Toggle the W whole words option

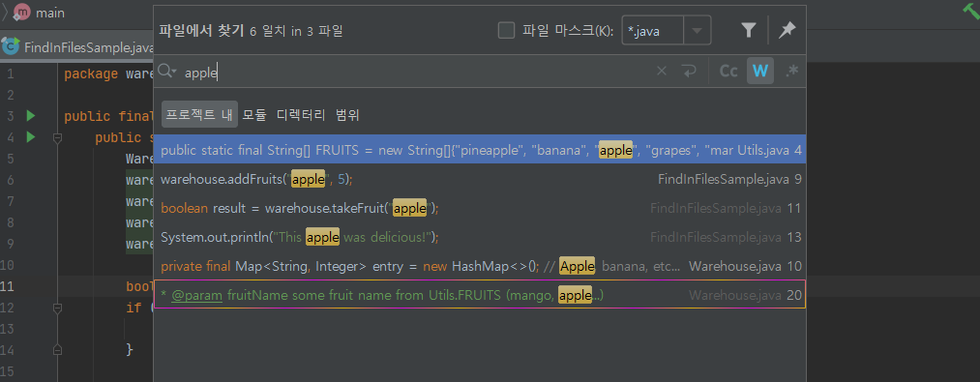760,72
